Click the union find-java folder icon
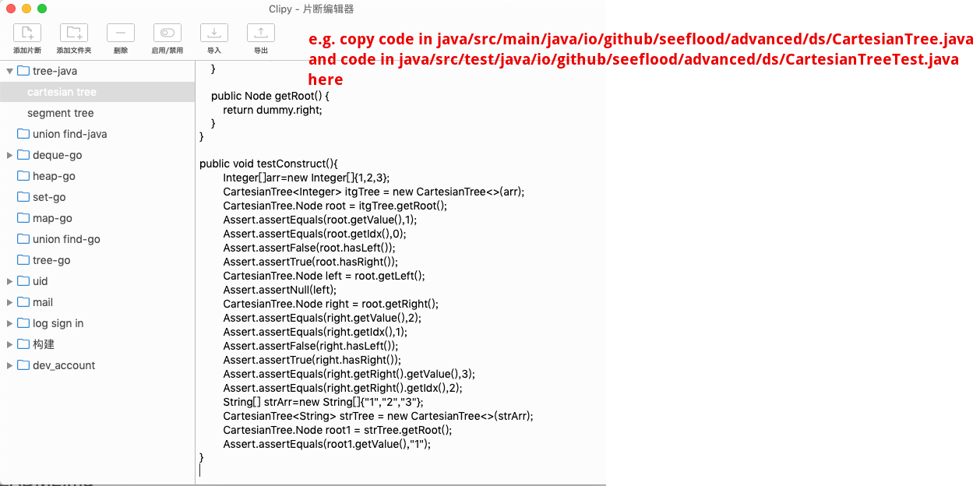 [23, 134]
